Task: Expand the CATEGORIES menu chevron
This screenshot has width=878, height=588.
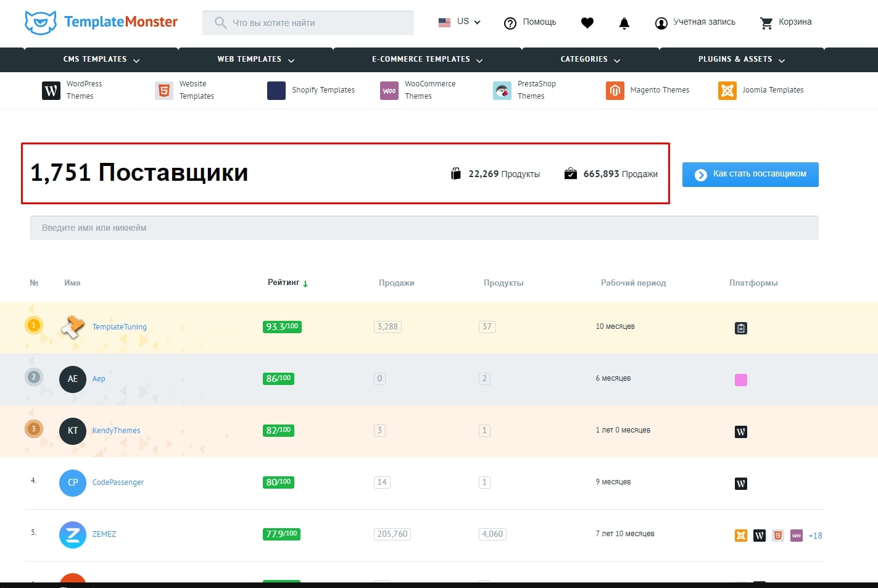Action: pos(618,59)
